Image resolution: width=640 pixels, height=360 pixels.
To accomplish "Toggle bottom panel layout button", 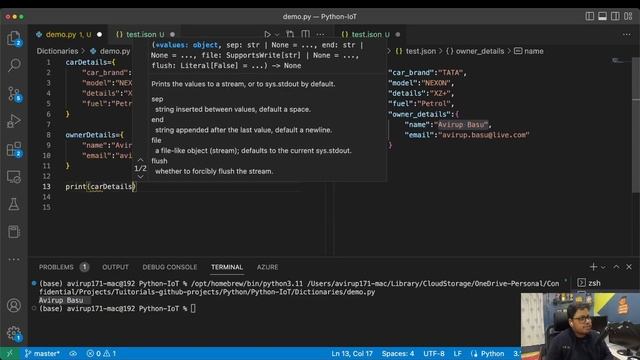I will [602, 16].
